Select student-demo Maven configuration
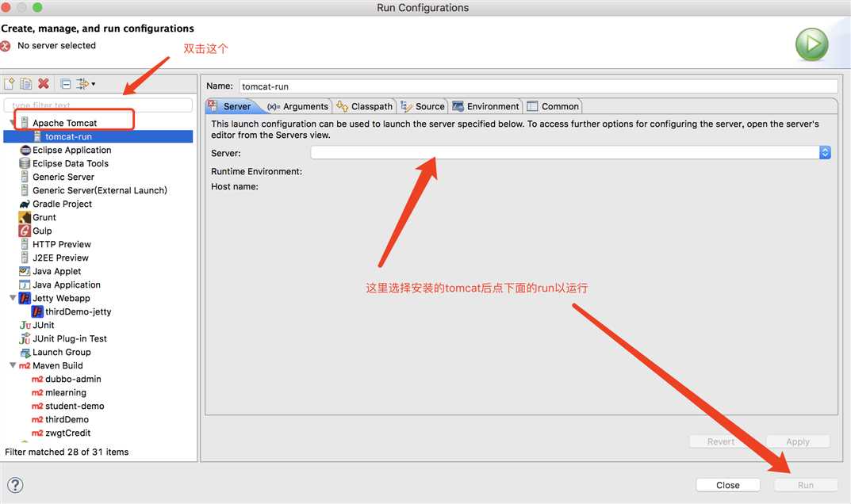The width and height of the screenshot is (851, 504). 75,407
